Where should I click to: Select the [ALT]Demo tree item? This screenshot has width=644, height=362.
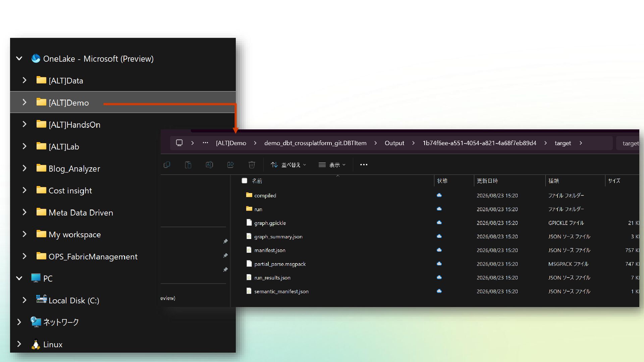point(123,102)
